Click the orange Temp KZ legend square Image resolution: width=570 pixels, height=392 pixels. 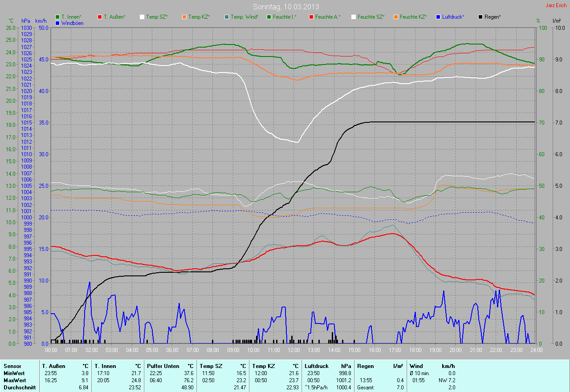pos(184,17)
